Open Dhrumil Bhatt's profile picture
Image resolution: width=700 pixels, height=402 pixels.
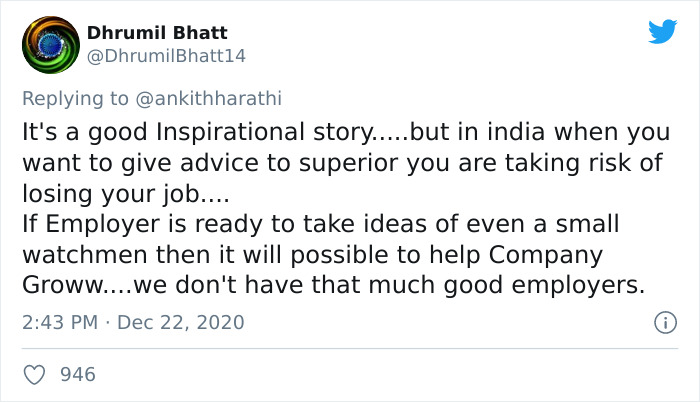click(x=50, y=46)
